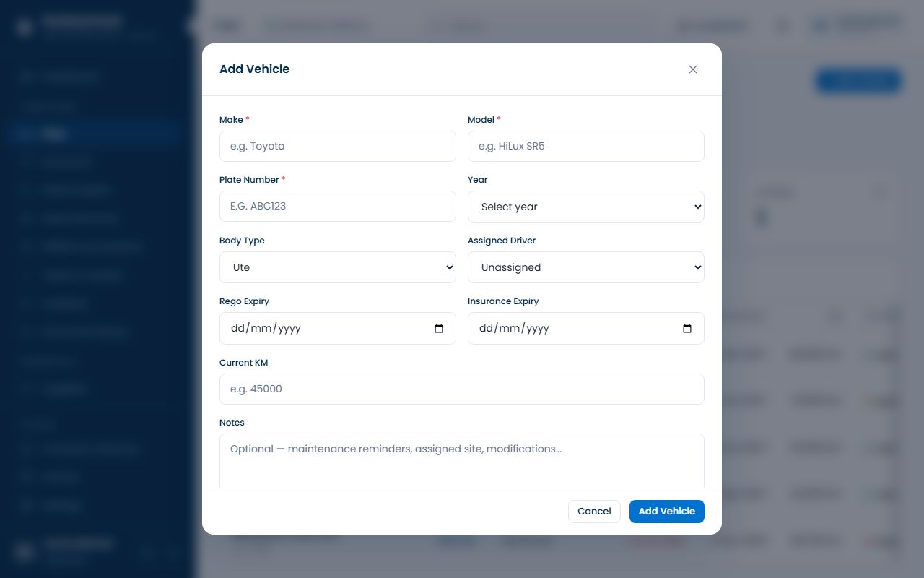
Task: Open the Rego Expiry calendar picker icon
Action: 439,329
